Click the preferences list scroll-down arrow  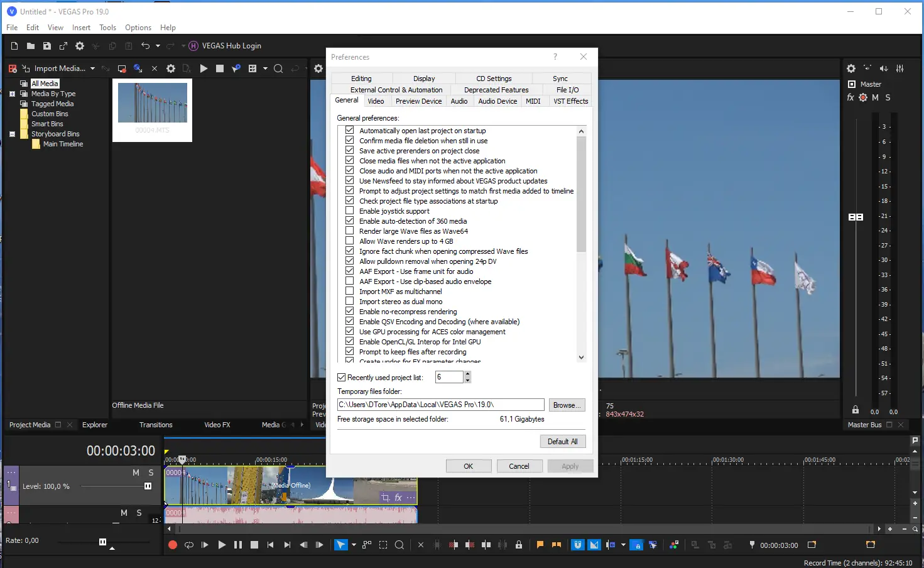coord(581,358)
